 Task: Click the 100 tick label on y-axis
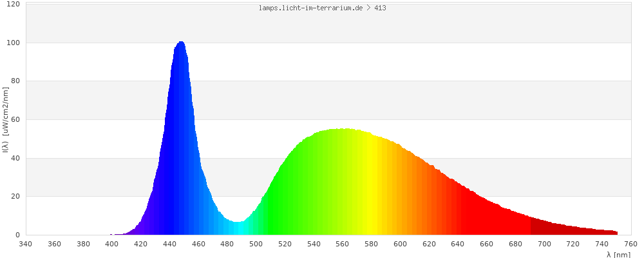13,43
